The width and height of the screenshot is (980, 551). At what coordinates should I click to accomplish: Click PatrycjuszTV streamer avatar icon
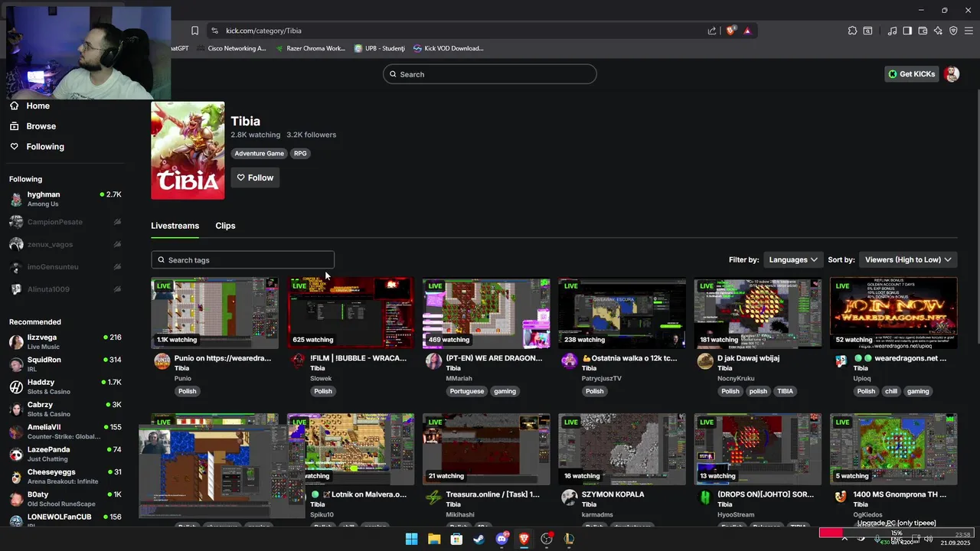569,361
